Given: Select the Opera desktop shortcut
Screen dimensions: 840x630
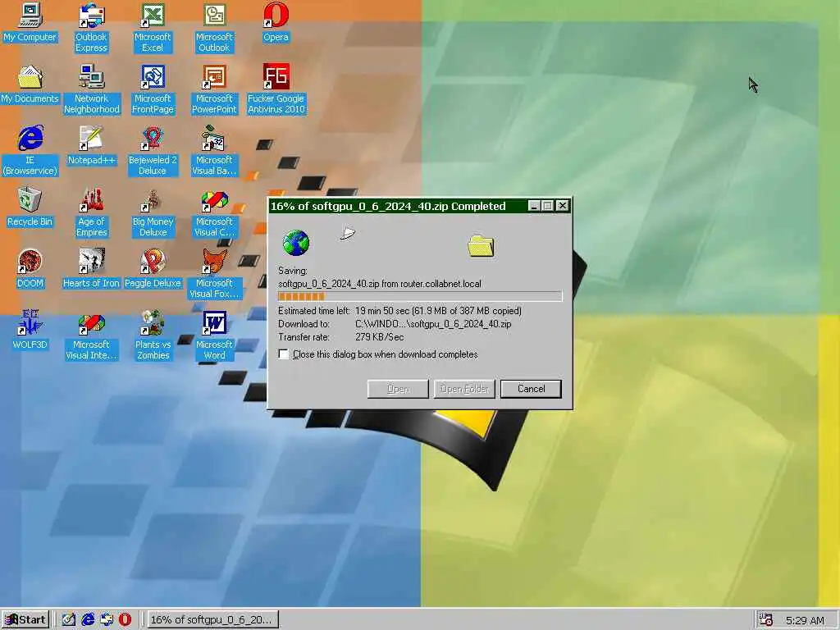Looking at the screenshot, I should click(x=276, y=23).
